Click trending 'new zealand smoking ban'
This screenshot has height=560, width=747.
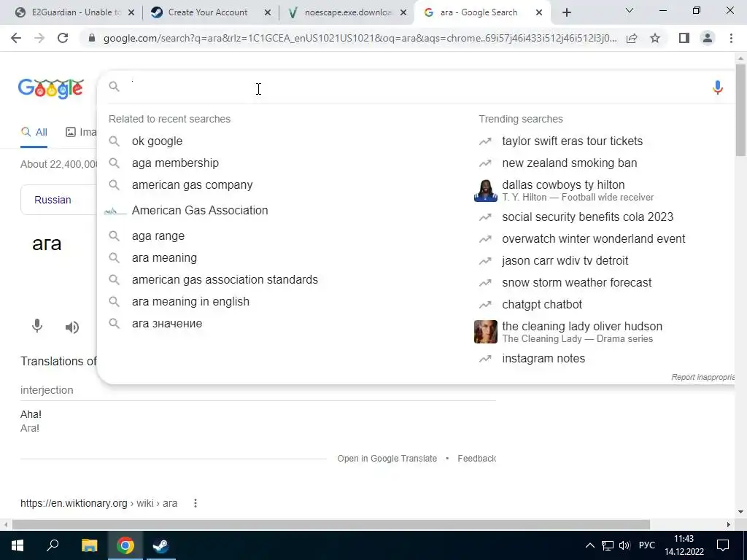click(569, 163)
